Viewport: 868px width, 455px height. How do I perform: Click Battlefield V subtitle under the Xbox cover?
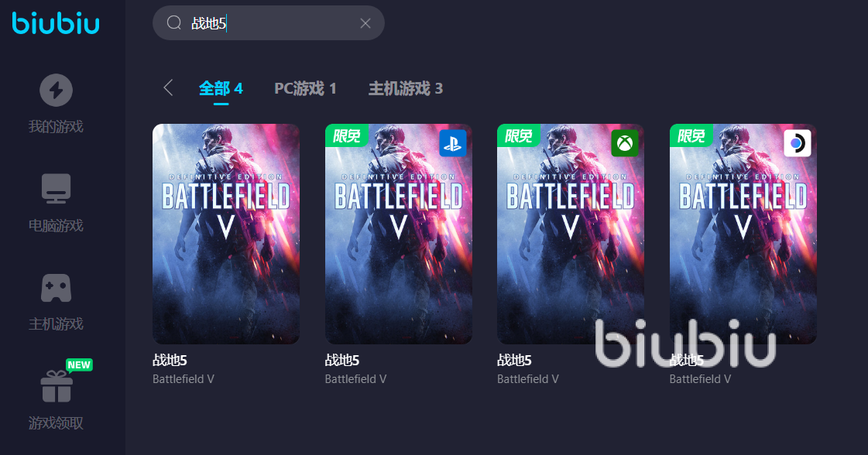click(x=528, y=379)
